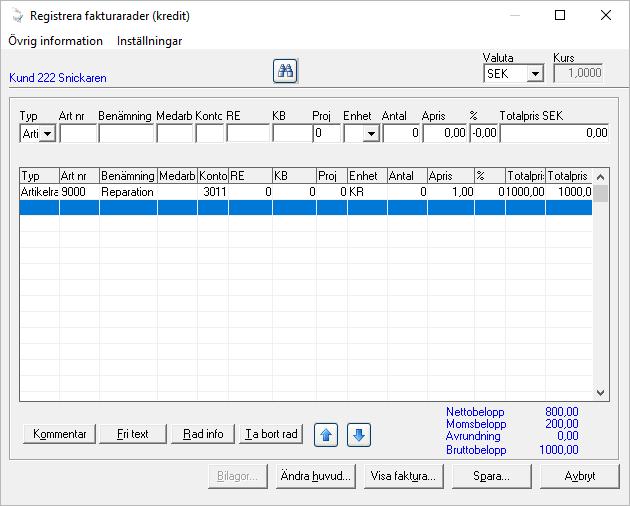Screen dimensions: 630x506
Task: Select the Reparation row in grid
Action: tap(306, 192)
